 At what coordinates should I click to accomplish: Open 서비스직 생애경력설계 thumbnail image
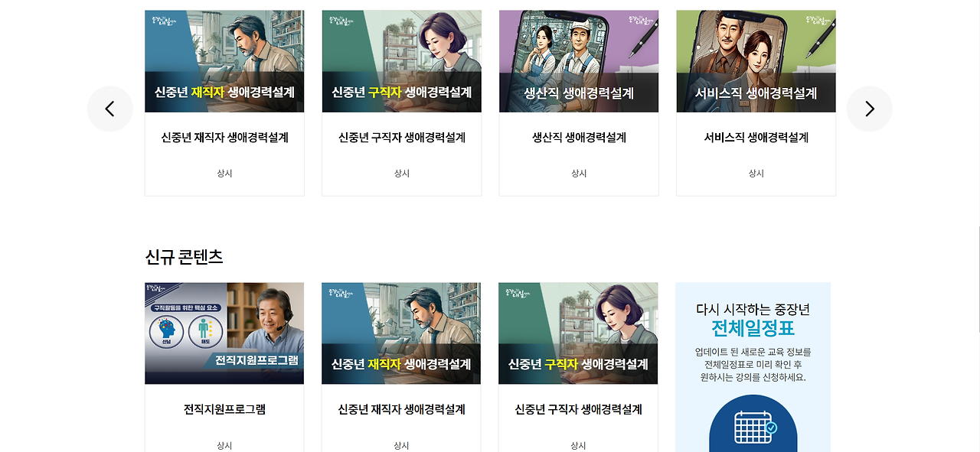[756, 61]
